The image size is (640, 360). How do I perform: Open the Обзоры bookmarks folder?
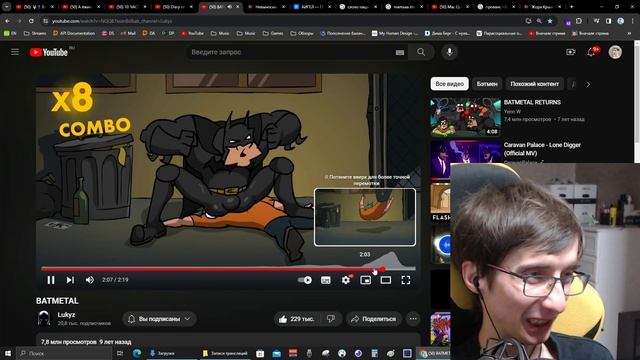pyautogui.click(x=302, y=33)
